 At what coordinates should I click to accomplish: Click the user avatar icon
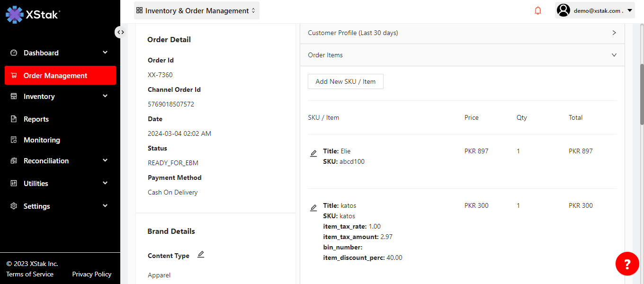[x=563, y=10]
